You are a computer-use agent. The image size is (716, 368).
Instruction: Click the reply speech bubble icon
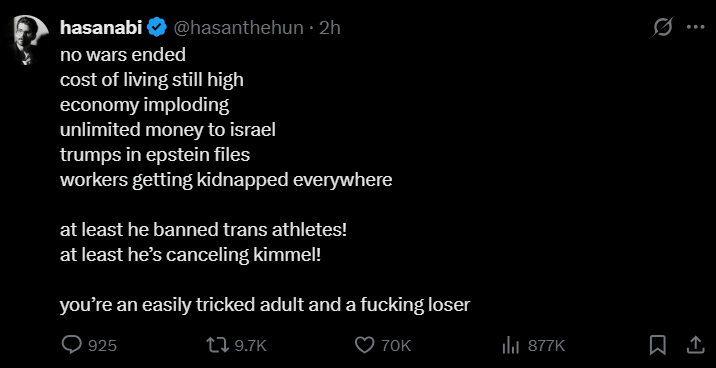71,345
